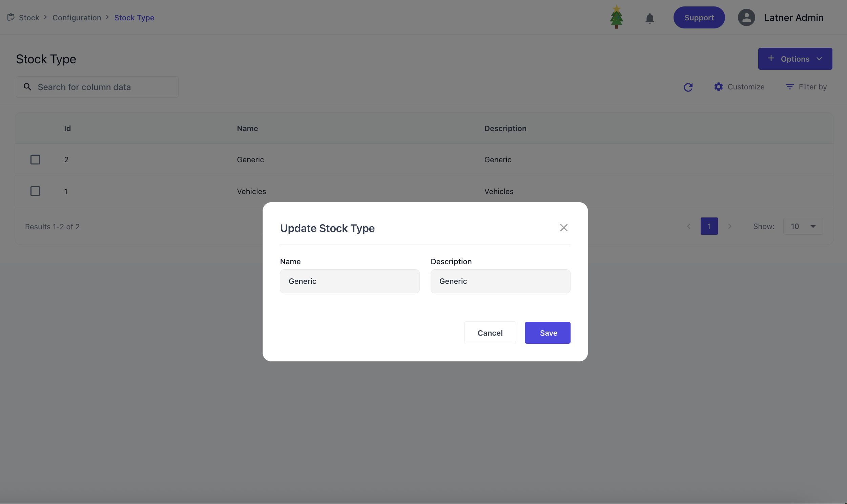Viewport: 847px width, 504px height.
Task: Focus the Description input field
Action: 500,281
